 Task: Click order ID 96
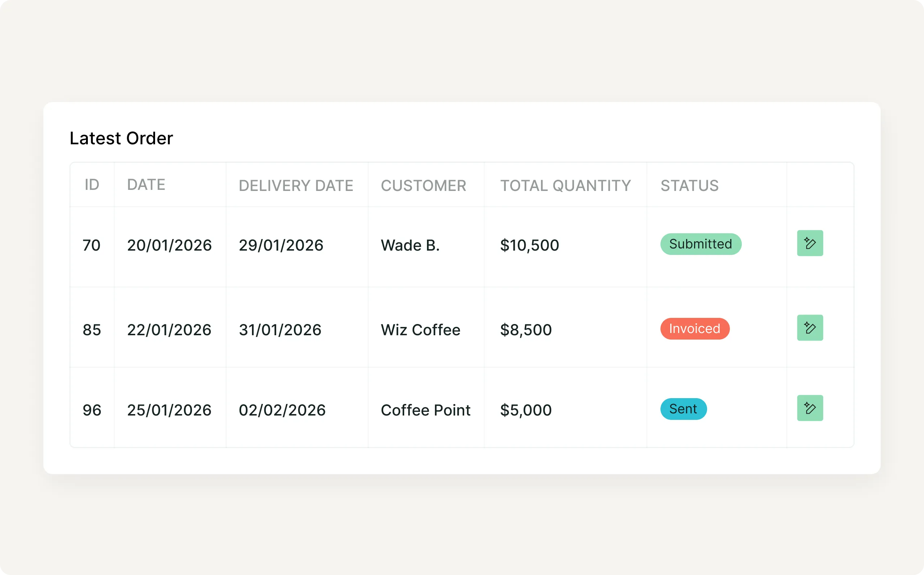(x=92, y=410)
